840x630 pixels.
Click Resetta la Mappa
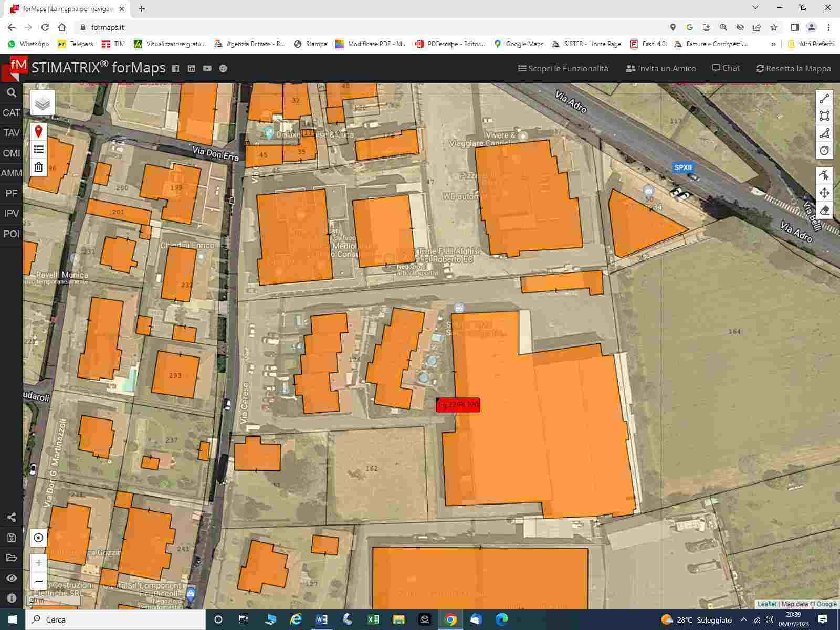point(793,68)
